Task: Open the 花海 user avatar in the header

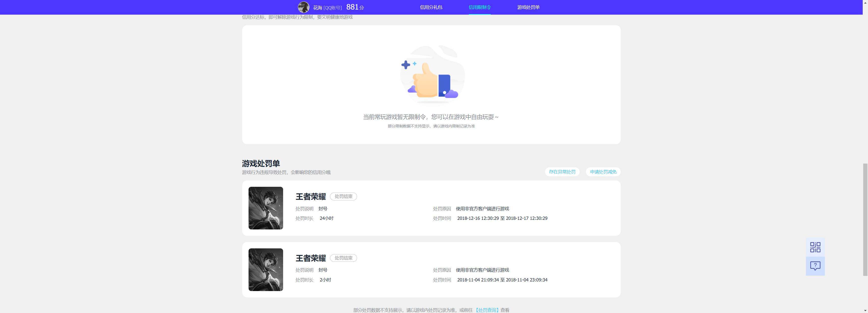Action: click(x=303, y=7)
